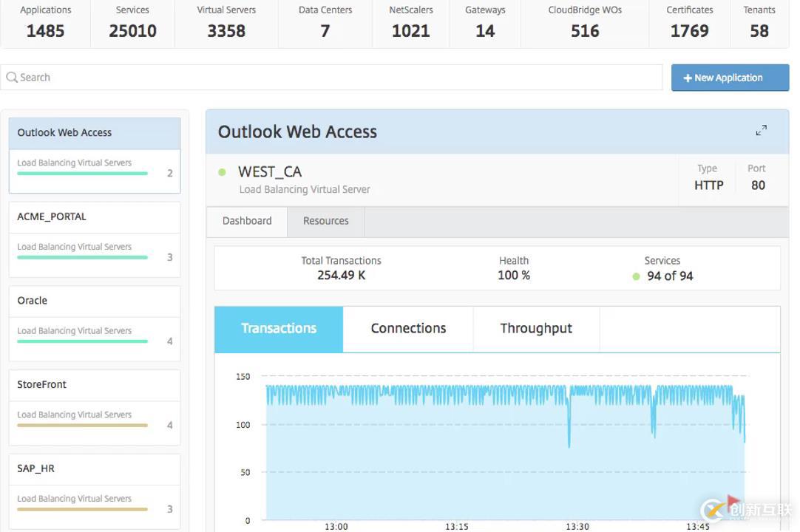Open the Services 25010 summary tile
800x532 pixels.
(132, 23)
